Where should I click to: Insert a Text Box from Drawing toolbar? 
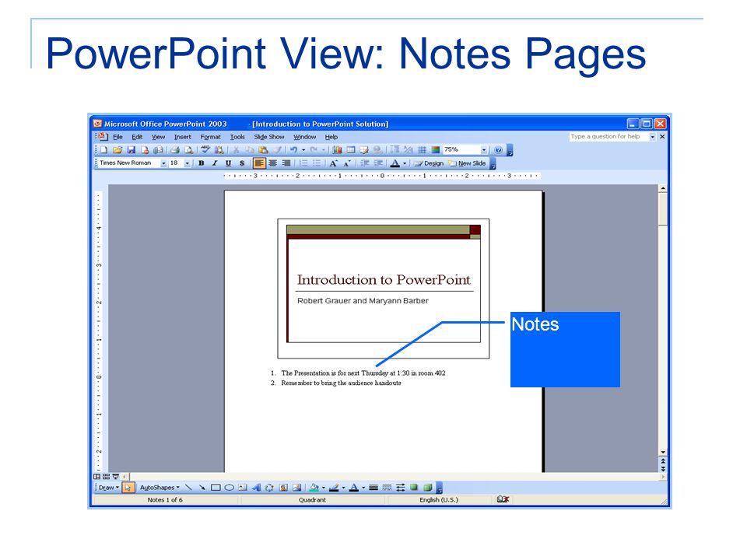click(x=243, y=487)
